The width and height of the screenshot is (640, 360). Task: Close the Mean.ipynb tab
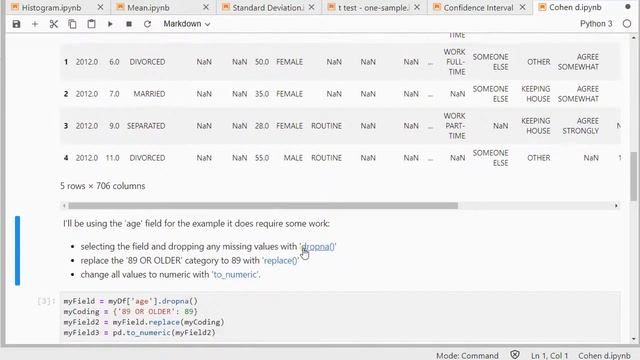point(206,7)
